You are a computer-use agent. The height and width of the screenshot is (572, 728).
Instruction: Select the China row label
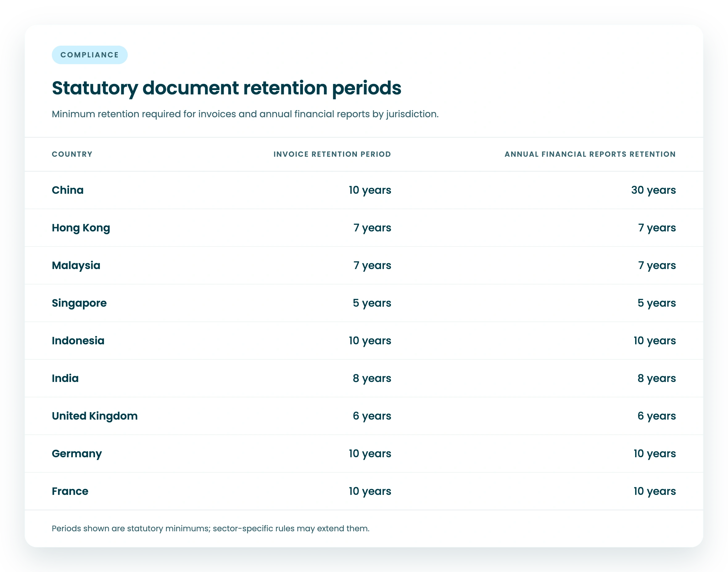68,190
